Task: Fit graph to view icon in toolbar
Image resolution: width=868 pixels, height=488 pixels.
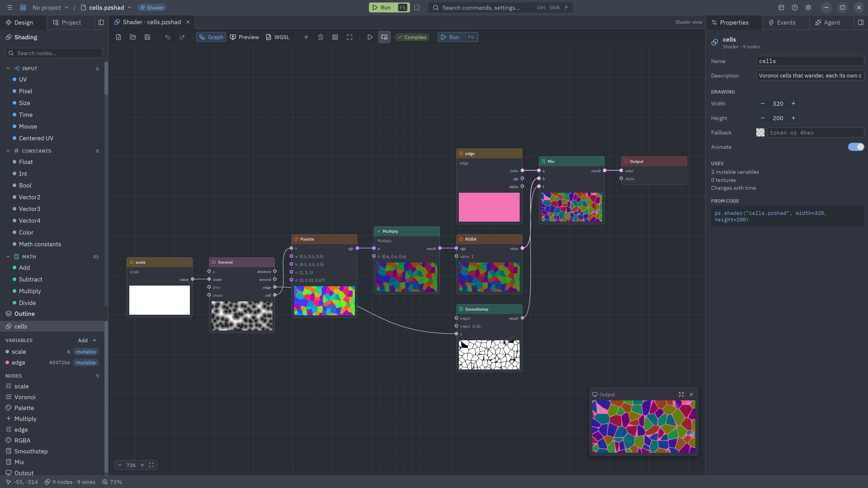Action: [x=349, y=37]
